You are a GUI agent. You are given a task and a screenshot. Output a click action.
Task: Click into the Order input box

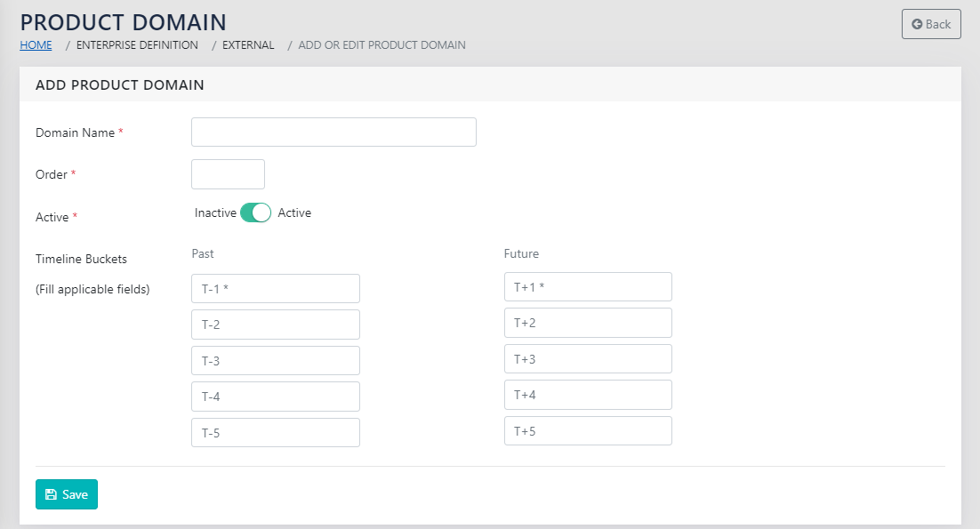[x=228, y=174]
